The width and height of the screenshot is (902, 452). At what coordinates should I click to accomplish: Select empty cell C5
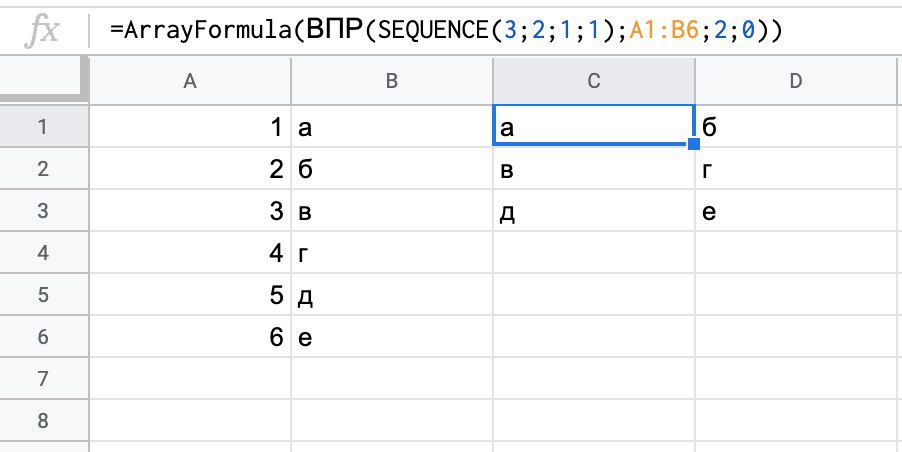(594, 296)
